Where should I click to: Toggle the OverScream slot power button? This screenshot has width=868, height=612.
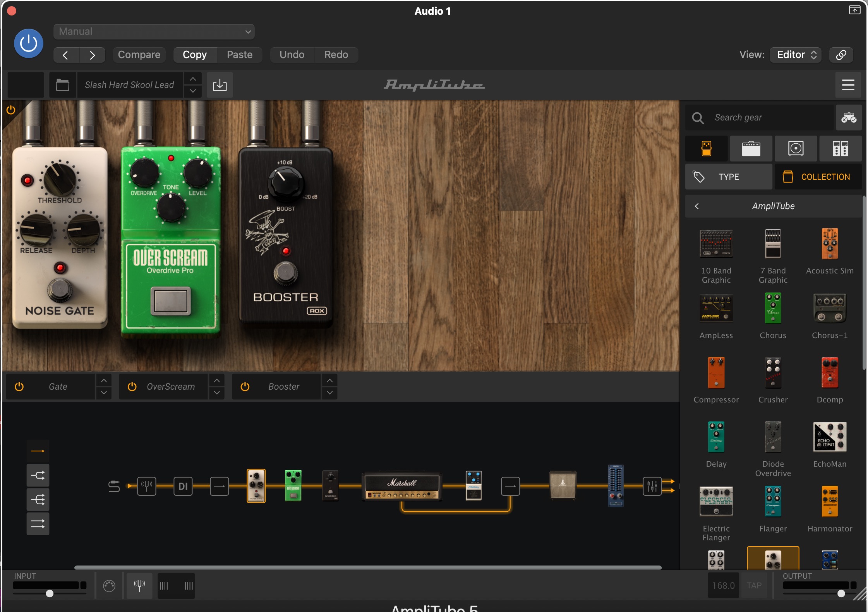(x=132, y=387)
